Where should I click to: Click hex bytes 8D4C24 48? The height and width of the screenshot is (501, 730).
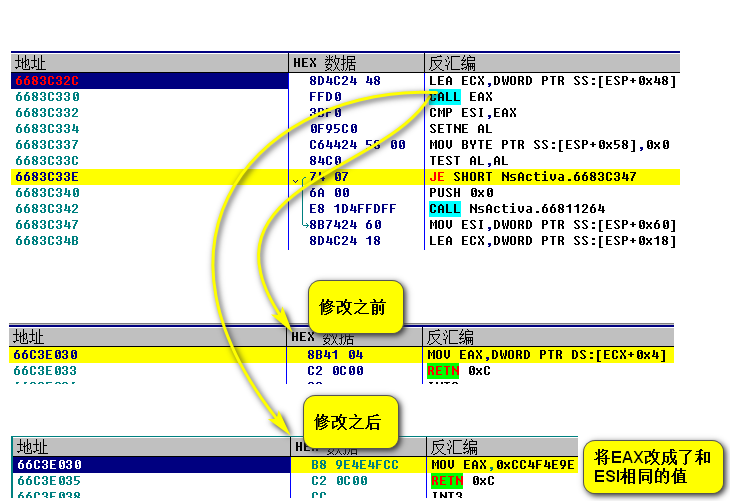(345, 81)
